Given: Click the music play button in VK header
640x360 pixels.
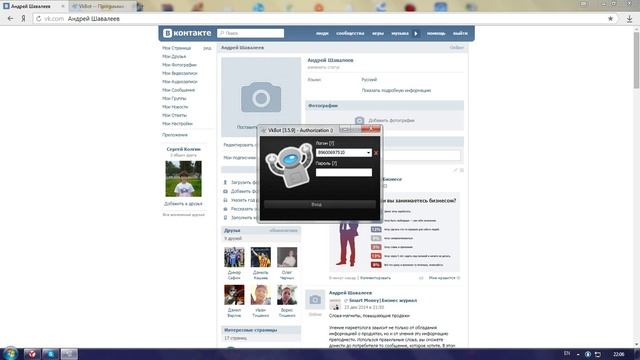Looking at the screenshot, I should point(416,33).
